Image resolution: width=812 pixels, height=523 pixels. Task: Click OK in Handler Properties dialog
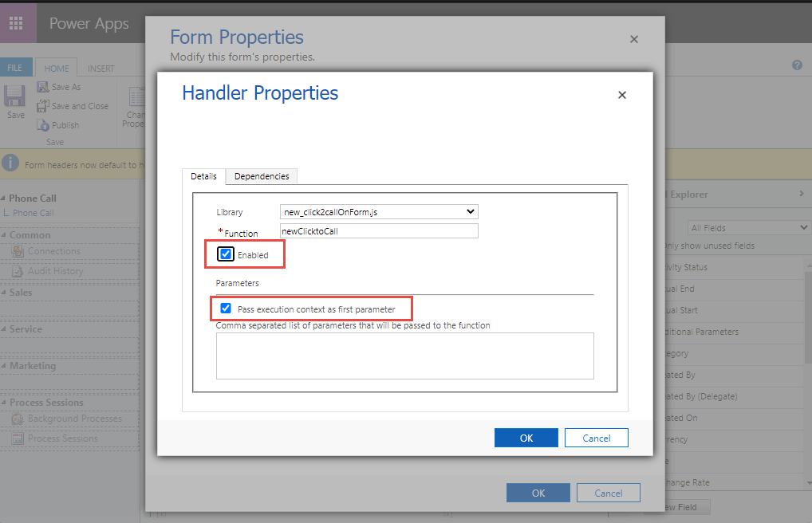[526, 438]
